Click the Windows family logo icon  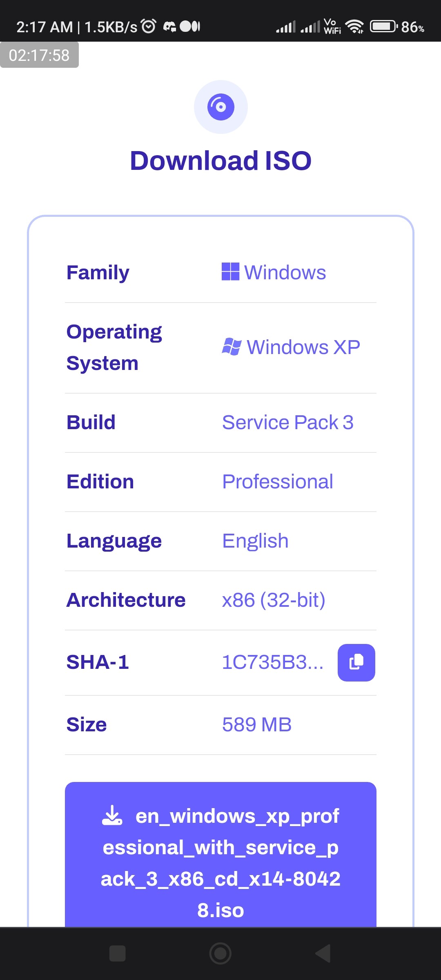click(230, 272)
